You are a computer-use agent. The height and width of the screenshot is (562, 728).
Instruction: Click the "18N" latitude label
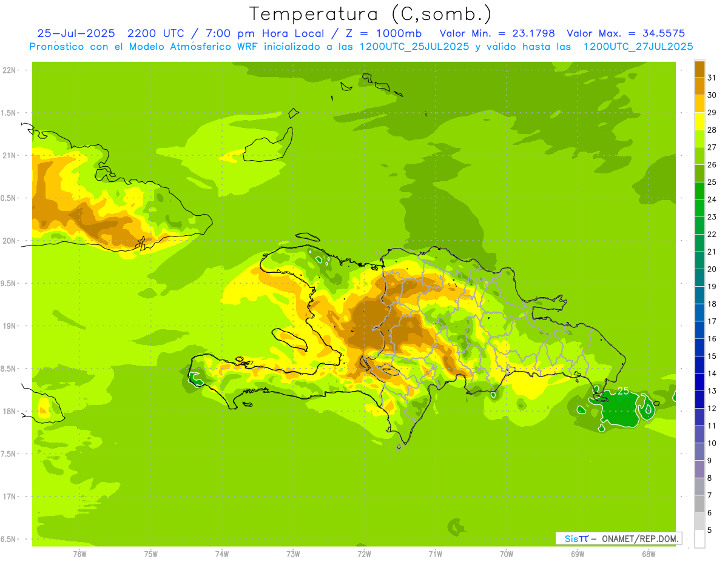point(9,411)
